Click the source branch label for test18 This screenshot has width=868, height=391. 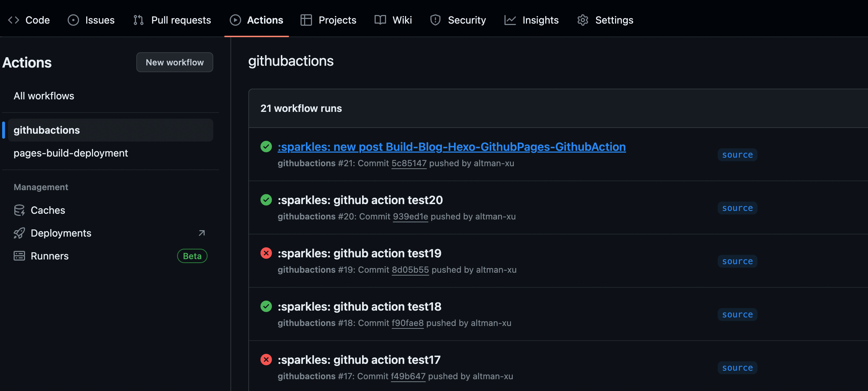[737, 315]
